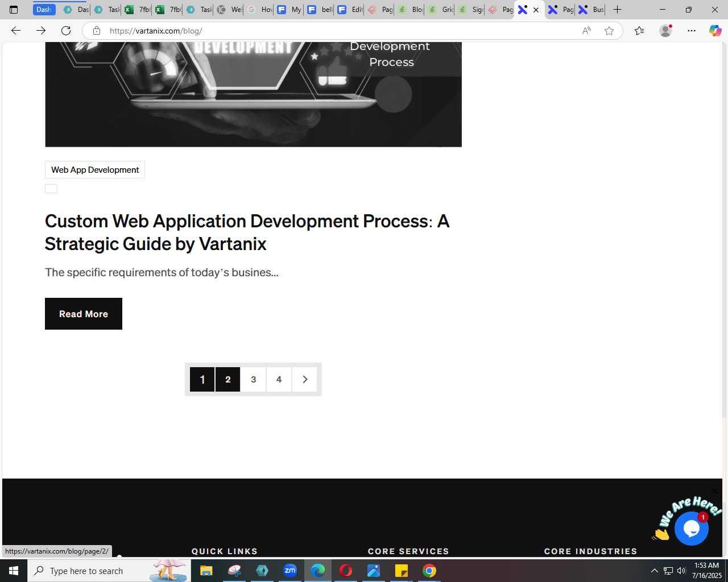Open a new tab
Viewport: 728px width, 582px height.
(x=617, y=10)
